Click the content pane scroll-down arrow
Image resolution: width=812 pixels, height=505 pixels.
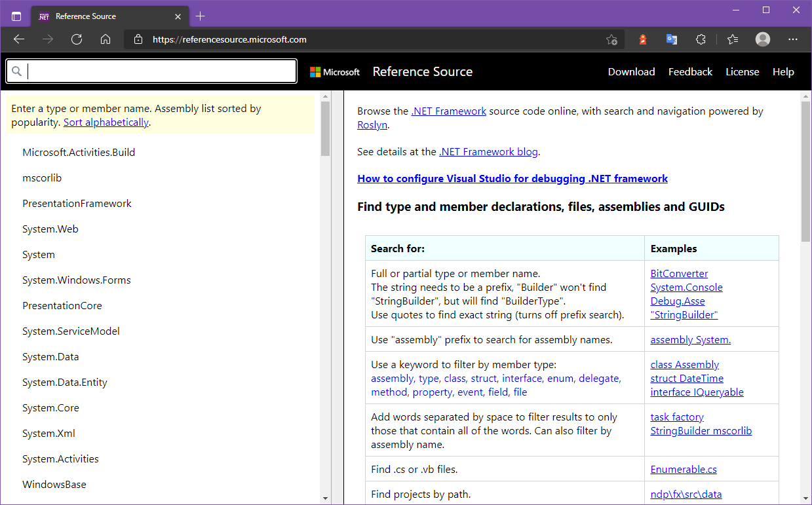[805, 498]
